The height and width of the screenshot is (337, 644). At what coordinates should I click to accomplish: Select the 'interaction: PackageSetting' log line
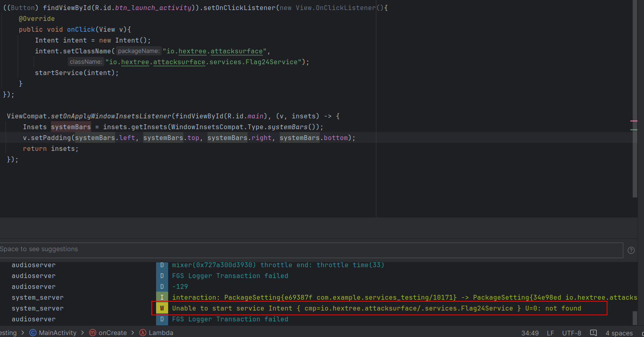point(401,298)
